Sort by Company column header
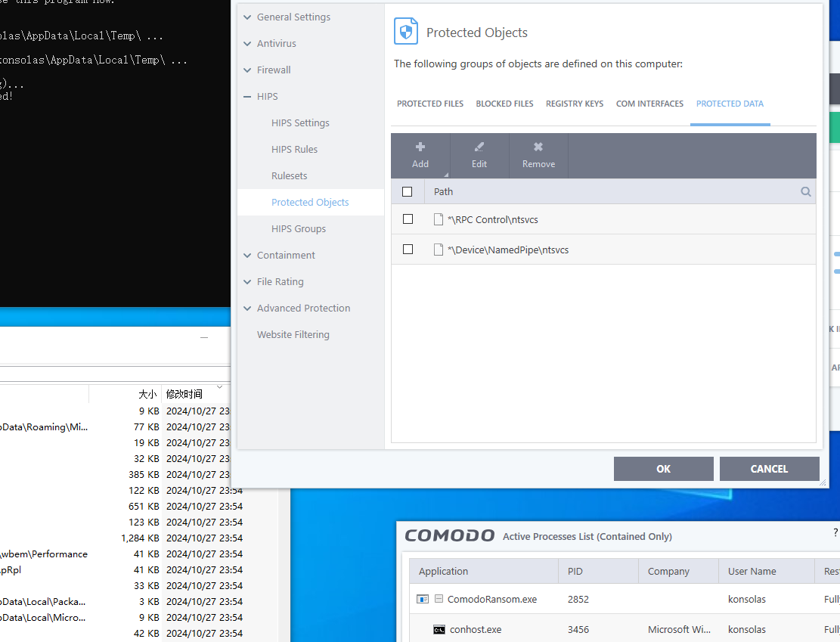The width and height of the screenshot is (840, 642). [678, 571]
